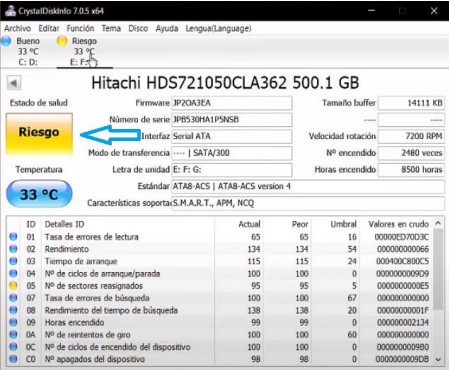Open the Ayuda menu

point(167,29)
